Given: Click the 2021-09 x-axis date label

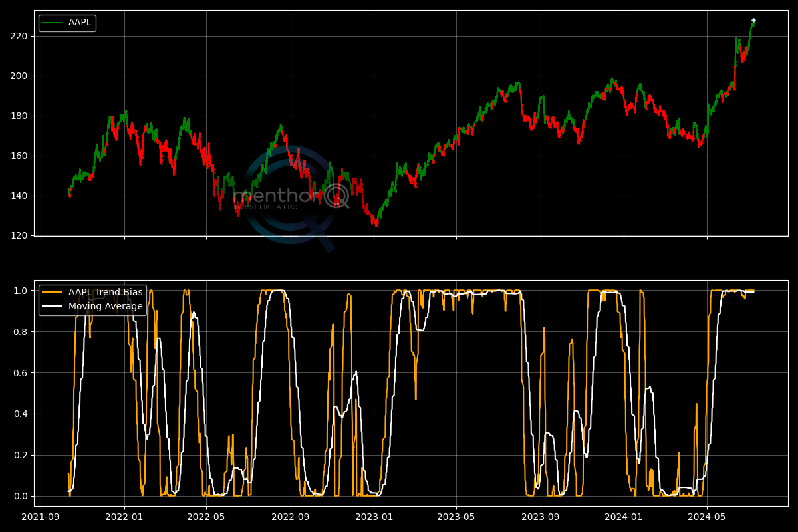Looking at the screenshot, I should point(41,516).
